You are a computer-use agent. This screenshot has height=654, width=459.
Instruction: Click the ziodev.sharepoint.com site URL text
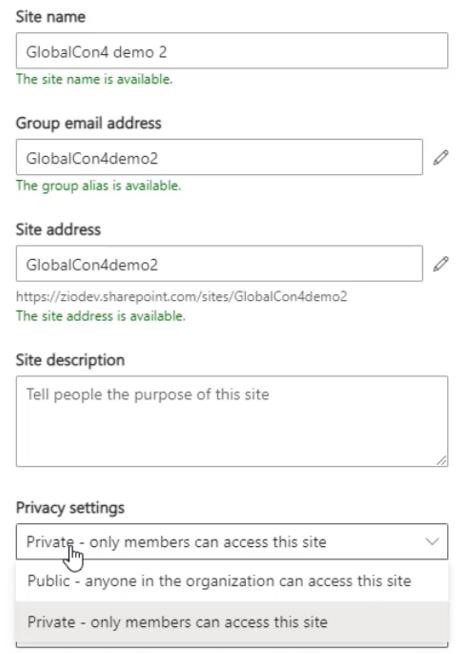point(182,297)
